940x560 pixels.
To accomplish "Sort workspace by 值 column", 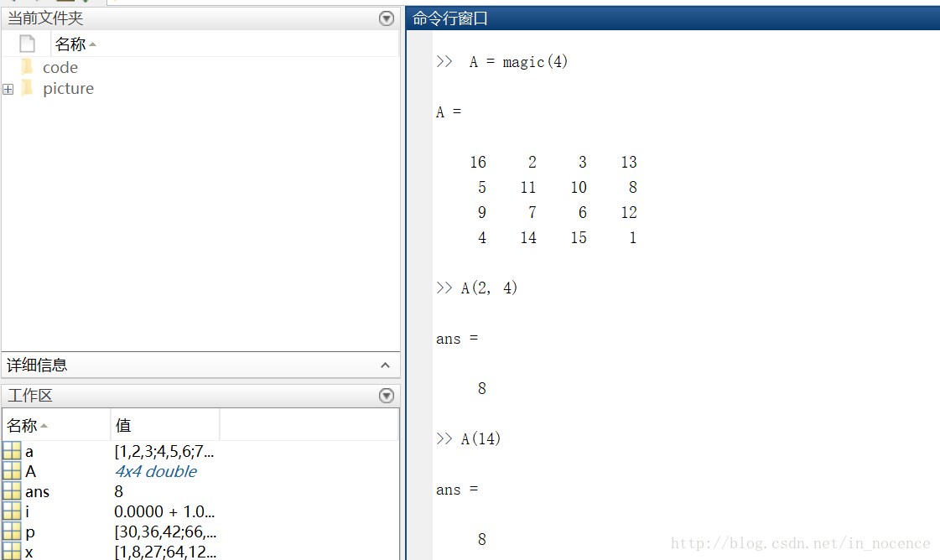I will click(x=123, y=426).
